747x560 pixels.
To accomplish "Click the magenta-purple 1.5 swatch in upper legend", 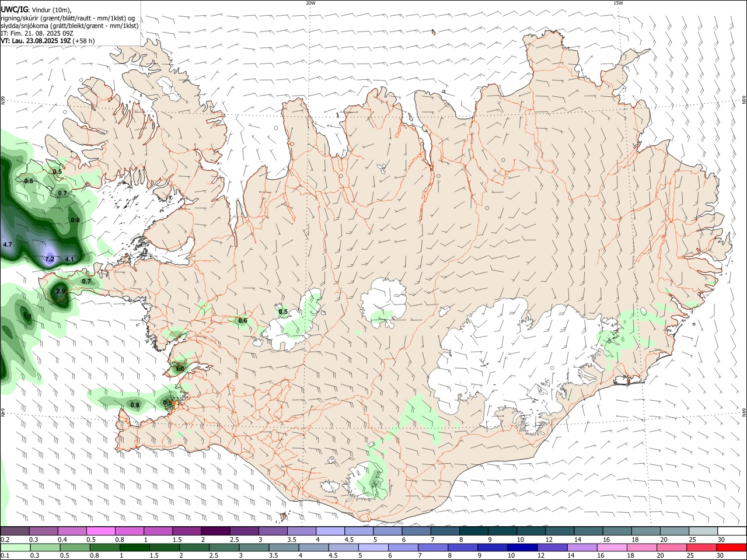I will [187, 531].
